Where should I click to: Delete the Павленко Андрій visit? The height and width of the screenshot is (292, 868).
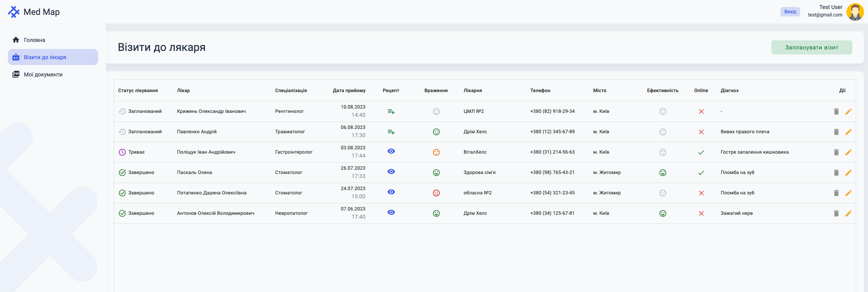click(x=836, y=132)
